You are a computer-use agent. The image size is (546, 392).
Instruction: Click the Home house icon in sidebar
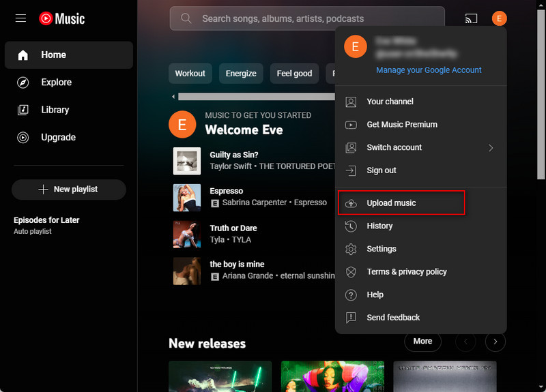(x=23, y=55)
